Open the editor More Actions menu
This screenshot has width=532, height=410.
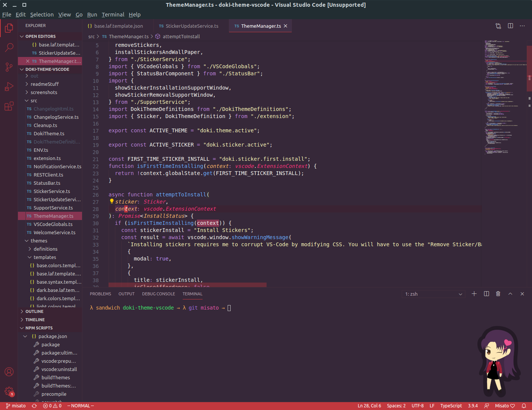(522, 26)
